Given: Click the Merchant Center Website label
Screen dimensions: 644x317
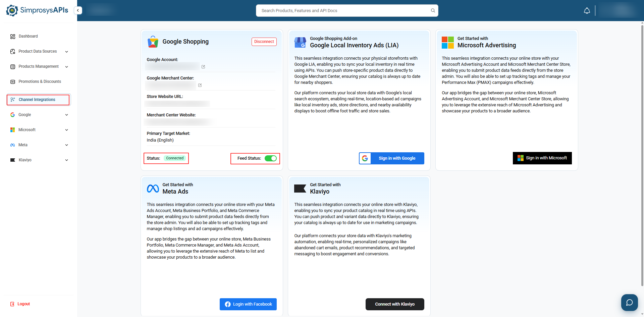Looking at the screenshot, I should (171, 115).
